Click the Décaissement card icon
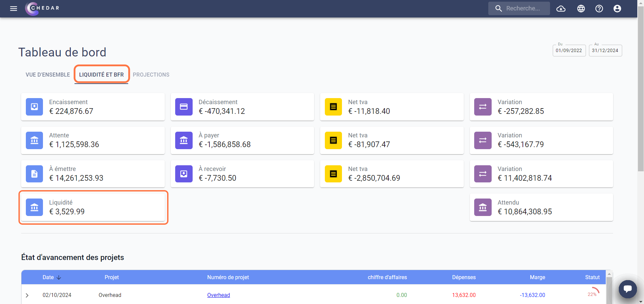Viewport: 644px width, 304px height. pos(184,107)
